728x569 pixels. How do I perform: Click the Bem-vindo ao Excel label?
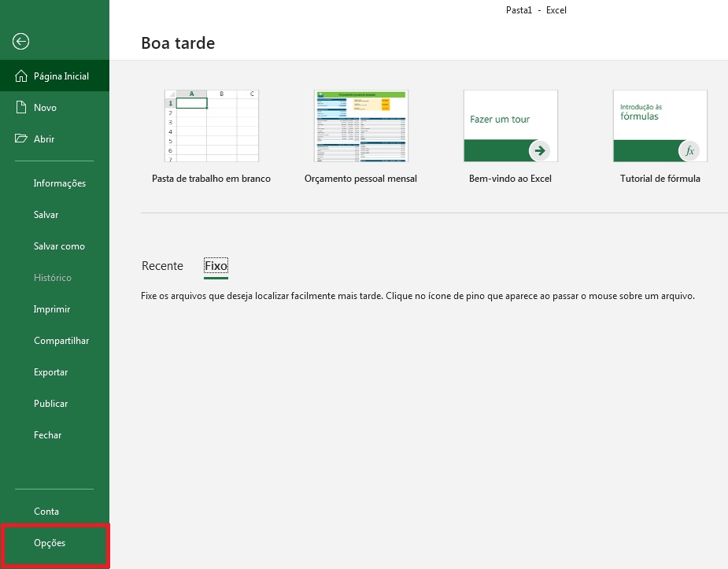[x=510, y=179]
